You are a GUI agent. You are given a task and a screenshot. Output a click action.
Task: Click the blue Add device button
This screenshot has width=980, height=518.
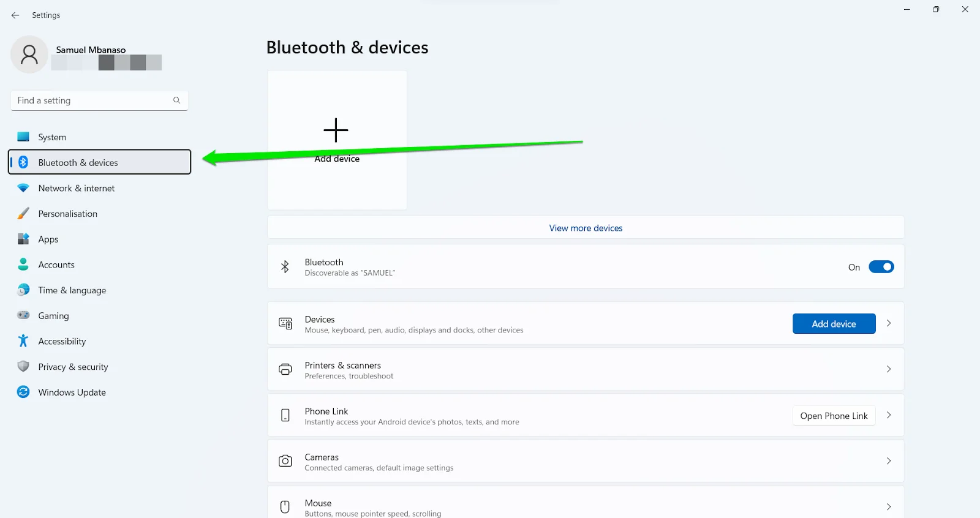(x=834, y=324)
